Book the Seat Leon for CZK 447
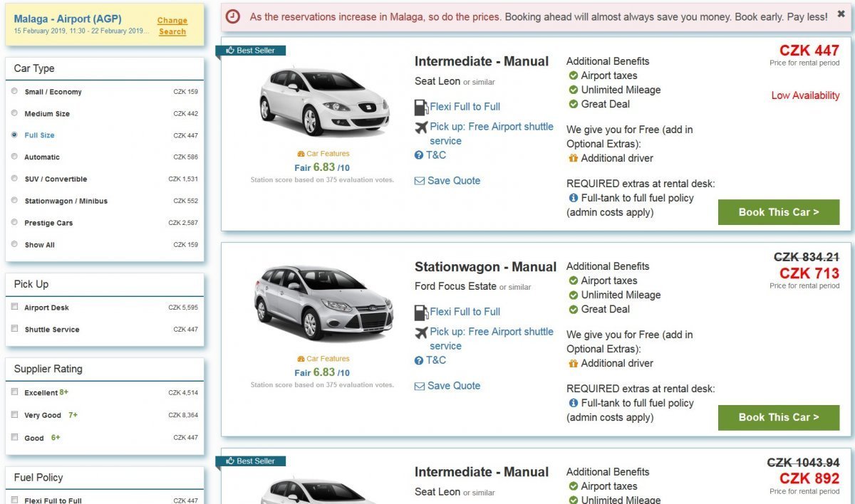855x504 pixels. coord(778,212)
